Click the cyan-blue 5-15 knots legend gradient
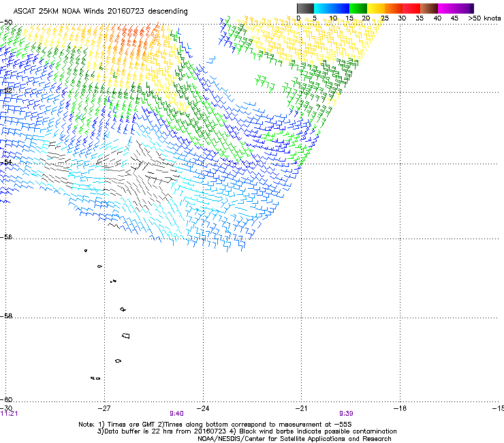 click(332, 8)
